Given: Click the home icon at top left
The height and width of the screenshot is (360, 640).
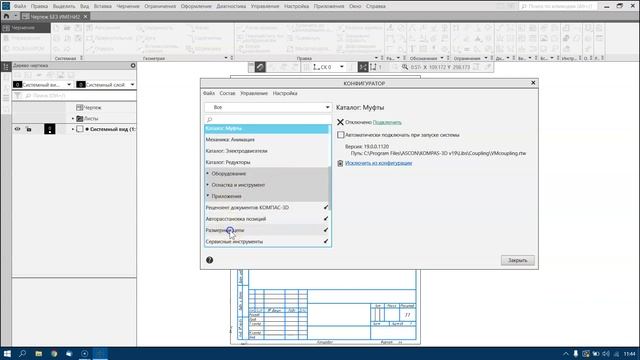Looking at the screenshot, I should [x=6, y=16].
